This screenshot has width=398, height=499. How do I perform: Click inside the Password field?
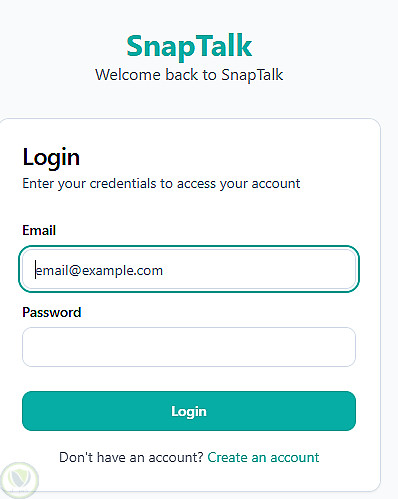pos(189,347)
